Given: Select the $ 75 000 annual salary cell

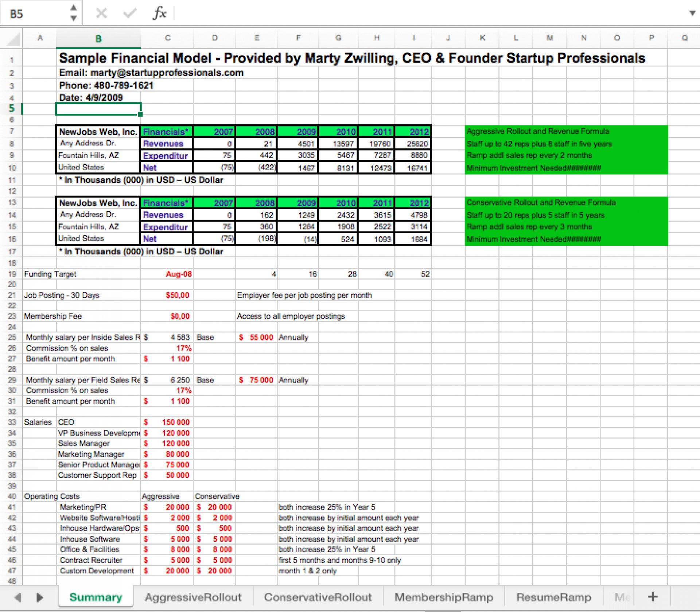Looking at the screenshot, I should click(x=256, y=380).
